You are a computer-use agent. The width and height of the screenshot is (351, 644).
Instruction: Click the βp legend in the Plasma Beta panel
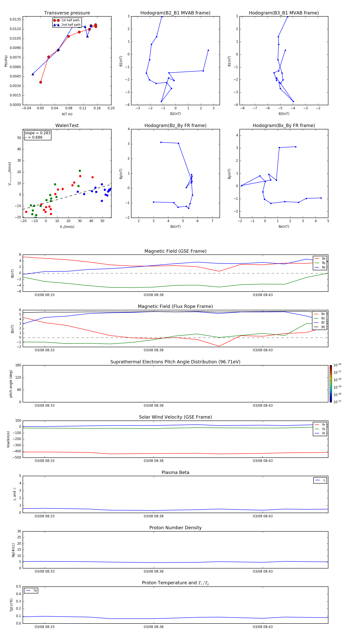click(320, 480)
